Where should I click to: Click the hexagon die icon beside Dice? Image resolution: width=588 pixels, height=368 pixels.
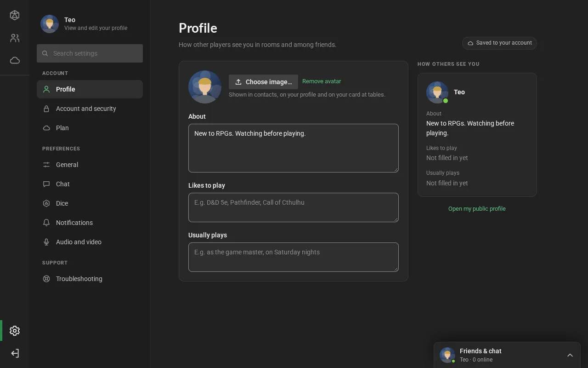[46, 203]
